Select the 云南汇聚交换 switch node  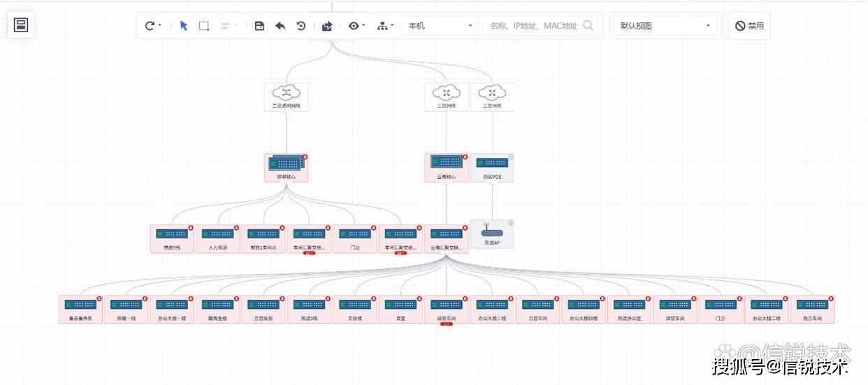tap(447, 238)
